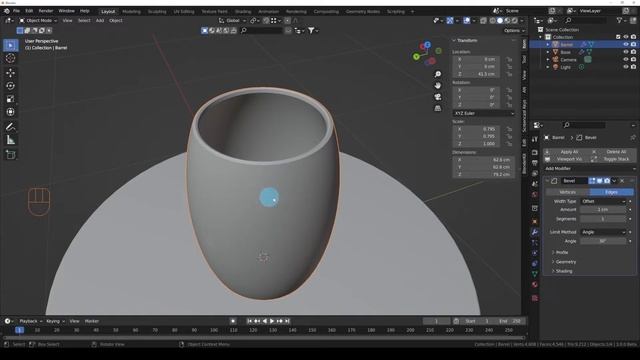The height and width of the screenshot is (360, 640).
Task: Toggle Bevel modifier render display
Action: coord(607,181)
